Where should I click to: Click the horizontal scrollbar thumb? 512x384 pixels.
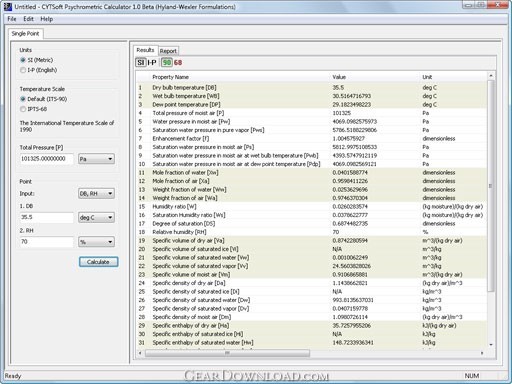pyautogui.click(x=227, y=353)
